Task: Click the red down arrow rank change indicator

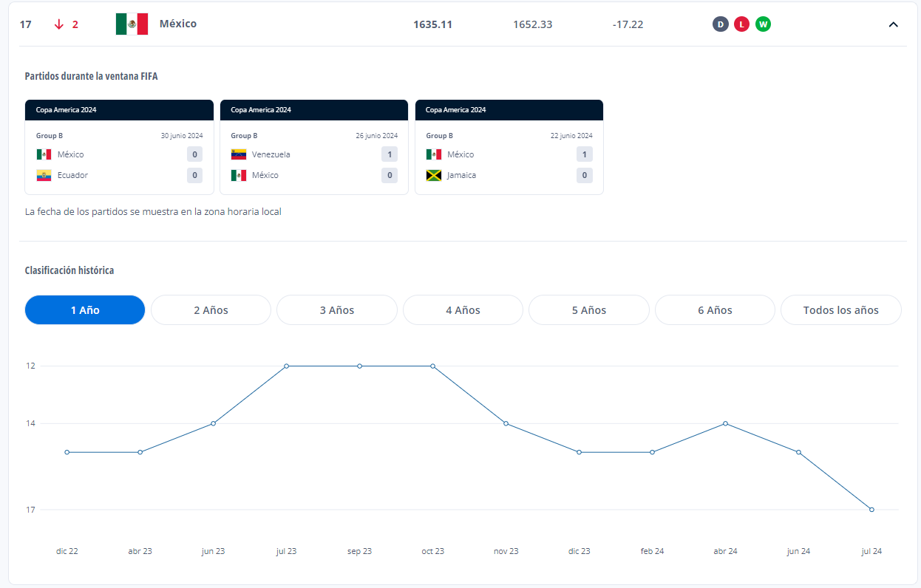Action: coord(59,24)
